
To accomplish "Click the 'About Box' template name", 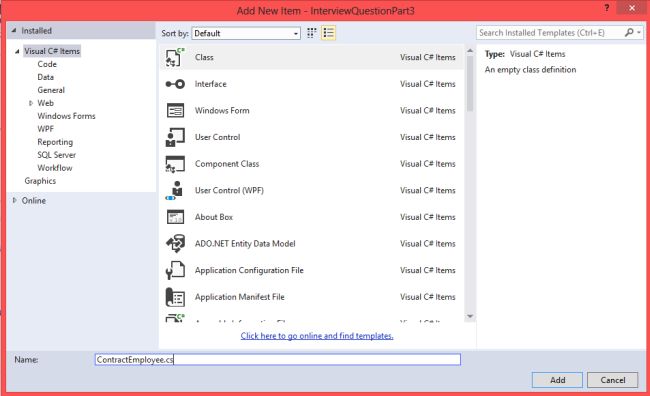I will pos(214,217).
